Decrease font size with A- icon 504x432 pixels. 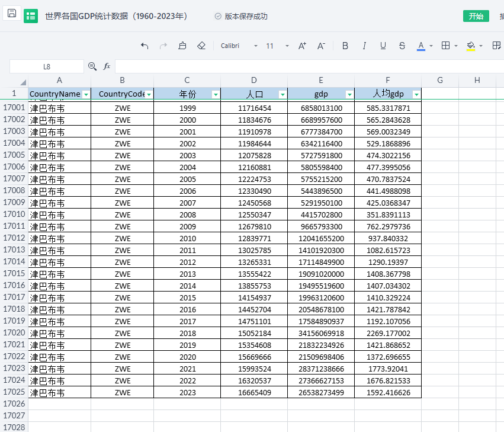click(x=321, y=46)
